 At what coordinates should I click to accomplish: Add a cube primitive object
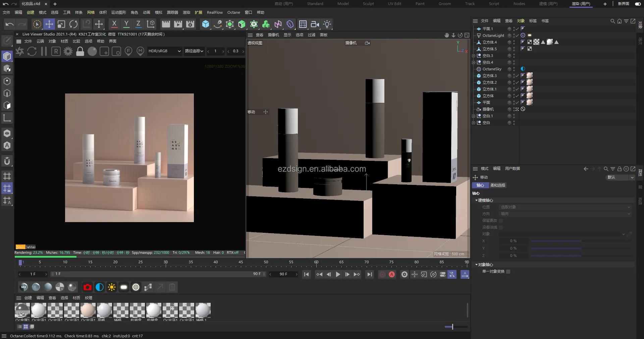pos(206,24)
